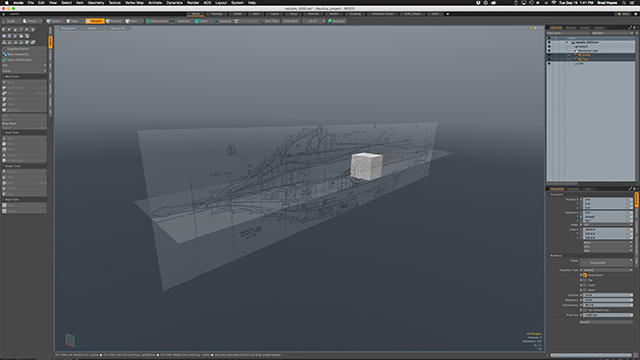Click Mesh Constraints in tool panel
The image size is (640, 360).
pyautogui.click(x=24, y=54)
